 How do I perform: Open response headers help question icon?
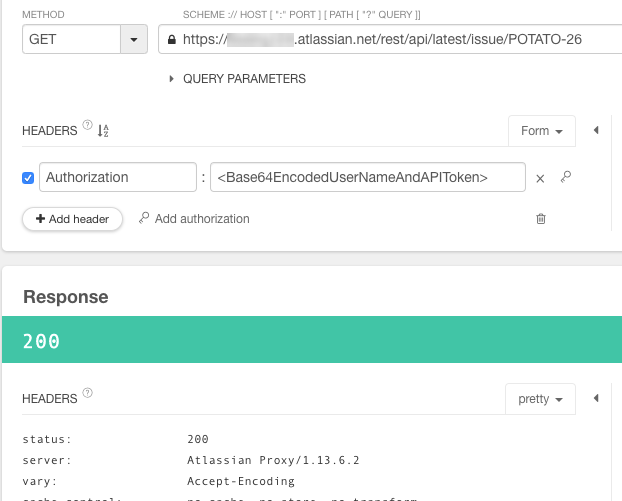pos(87,393)
